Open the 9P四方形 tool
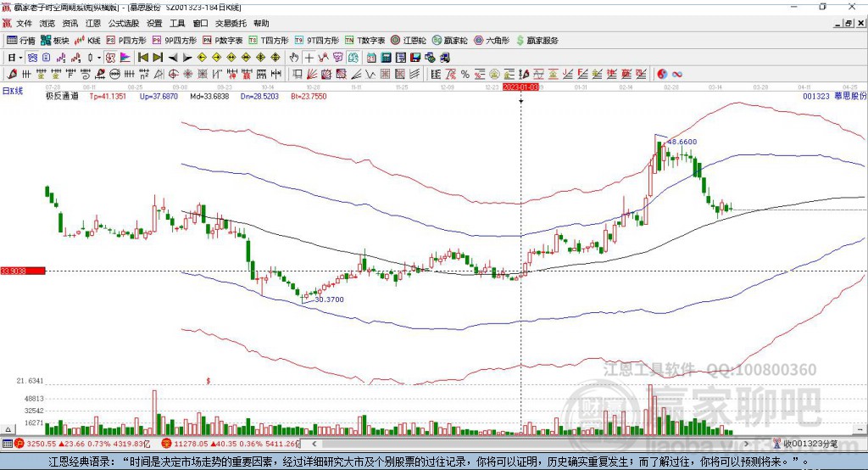 coord(175,41)
